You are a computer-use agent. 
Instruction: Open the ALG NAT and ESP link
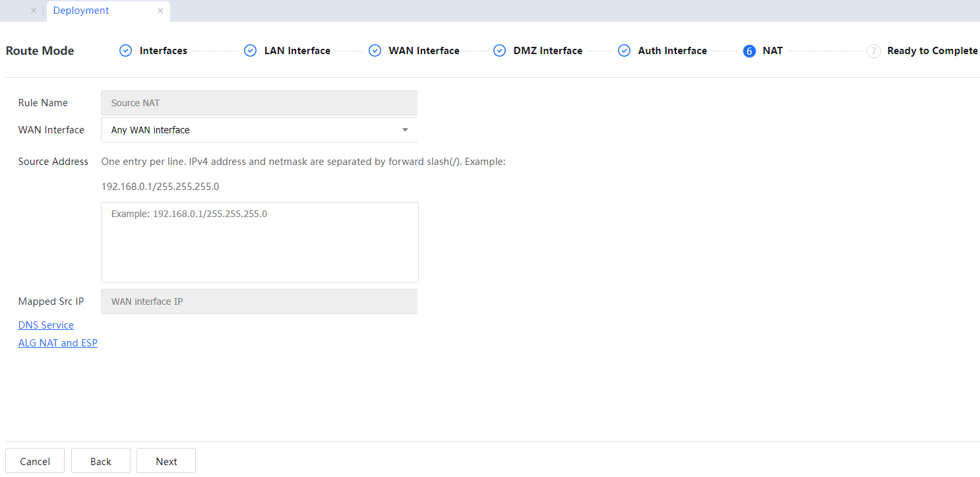click(58, 343)
